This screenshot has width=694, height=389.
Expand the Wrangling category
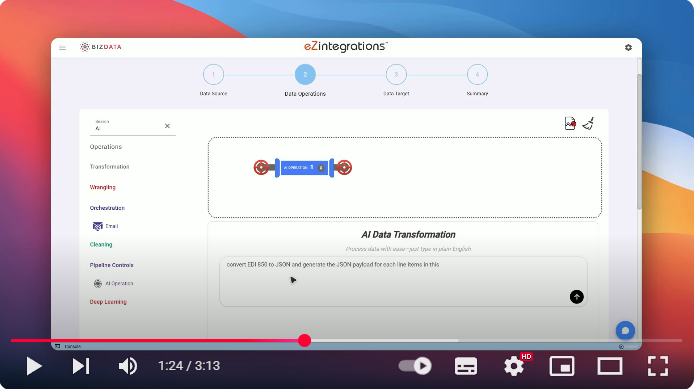103,187
